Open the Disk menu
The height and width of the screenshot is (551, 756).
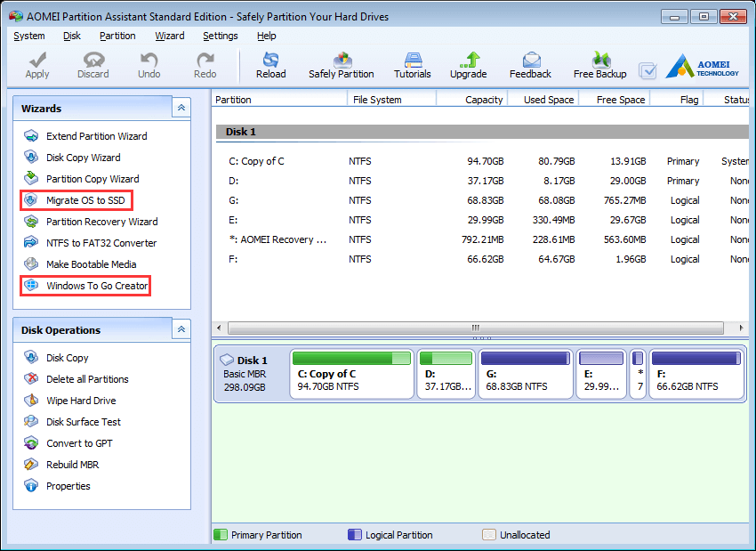(72, 36)
